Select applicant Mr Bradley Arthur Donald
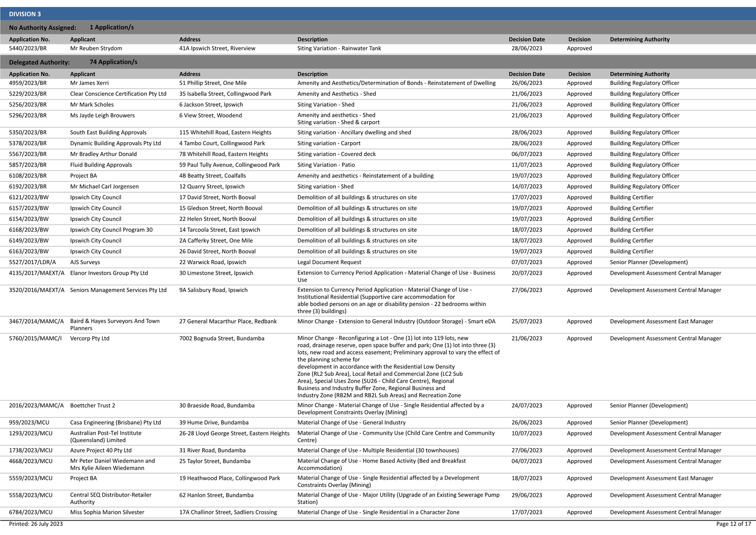Image resolution: width=756 pixels, height=535 pixels. tap(103, 154)
